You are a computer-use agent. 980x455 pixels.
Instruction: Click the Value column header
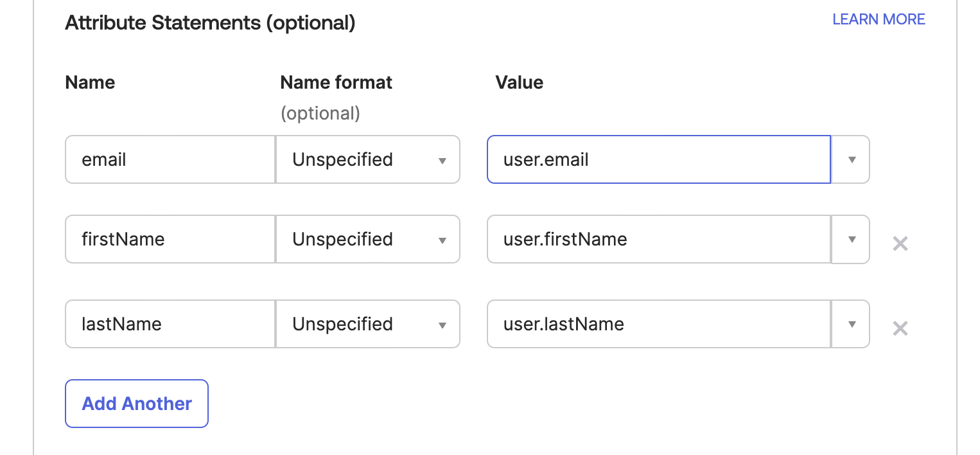[x=519, y=82]
